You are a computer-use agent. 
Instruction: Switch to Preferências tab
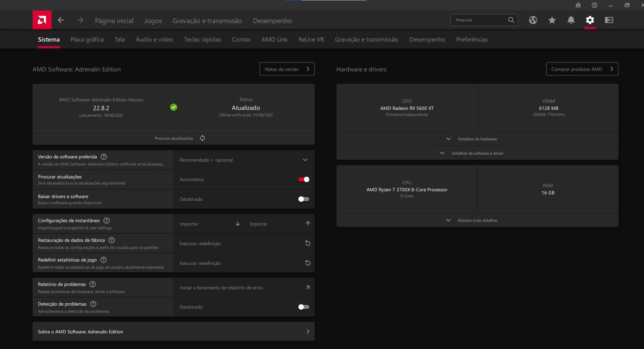(x=472, y=39)
